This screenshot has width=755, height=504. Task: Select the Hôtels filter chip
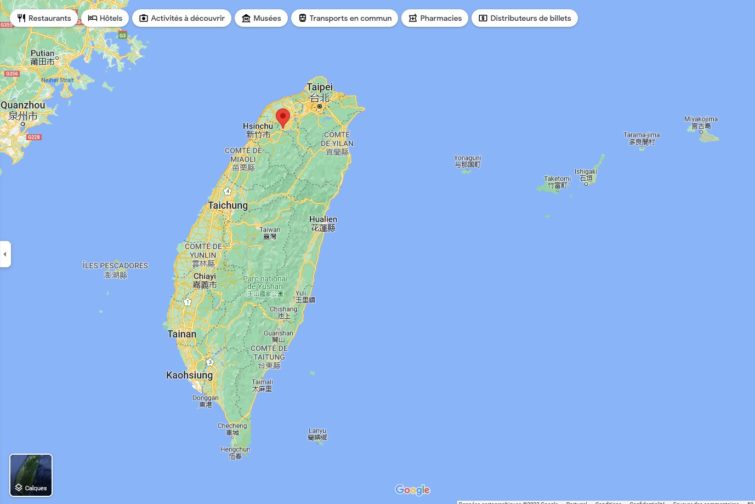click(x=105, y=18)
